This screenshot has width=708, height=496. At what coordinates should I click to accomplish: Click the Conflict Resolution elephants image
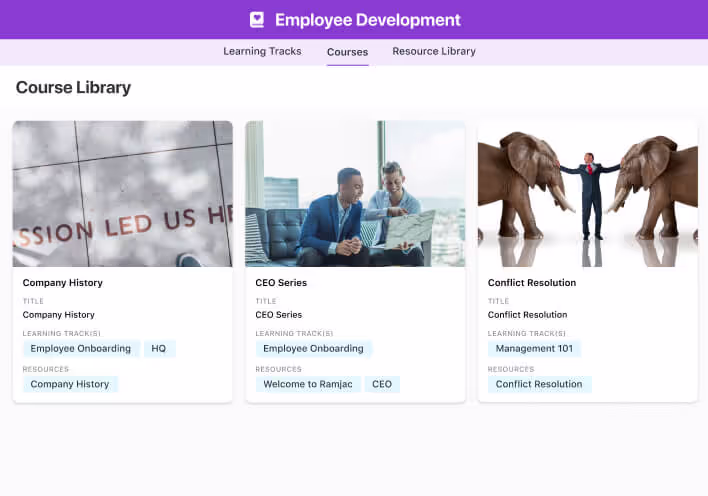coord(587,194)
